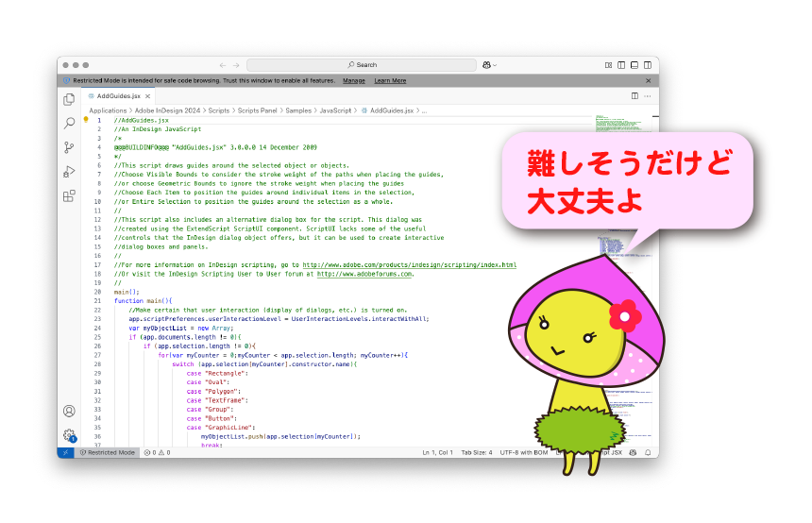Click the lightbulb code action icon

coord(86,120)
